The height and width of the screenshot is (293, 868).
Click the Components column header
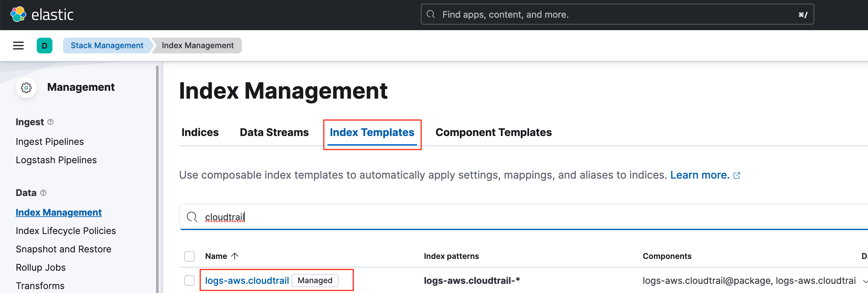pos(667,256)
